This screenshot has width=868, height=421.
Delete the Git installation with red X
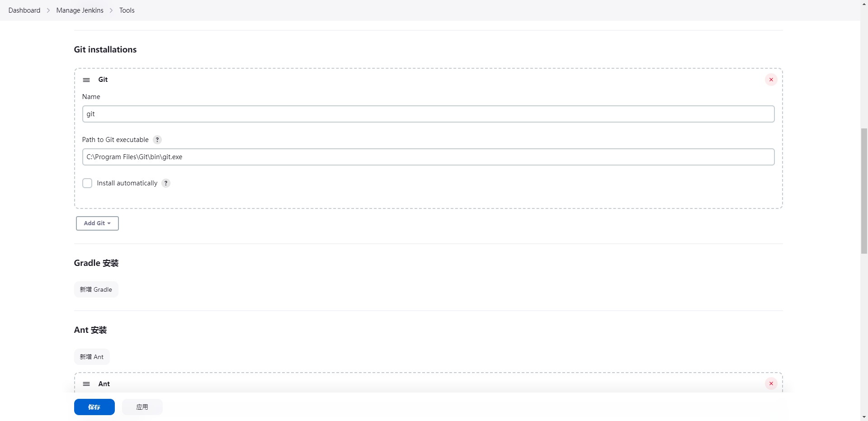point(771,80)
